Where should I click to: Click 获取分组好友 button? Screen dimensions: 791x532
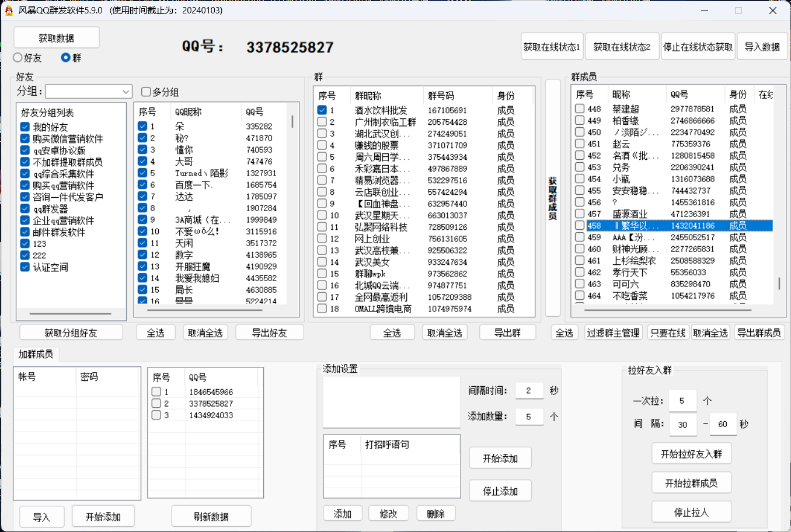click(x=71, y=332)
